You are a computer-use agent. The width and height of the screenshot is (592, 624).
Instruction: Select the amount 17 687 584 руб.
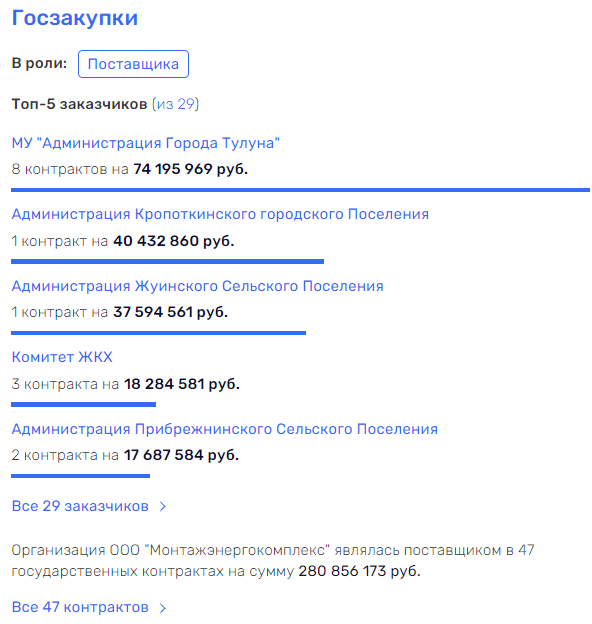pos(181,455)
